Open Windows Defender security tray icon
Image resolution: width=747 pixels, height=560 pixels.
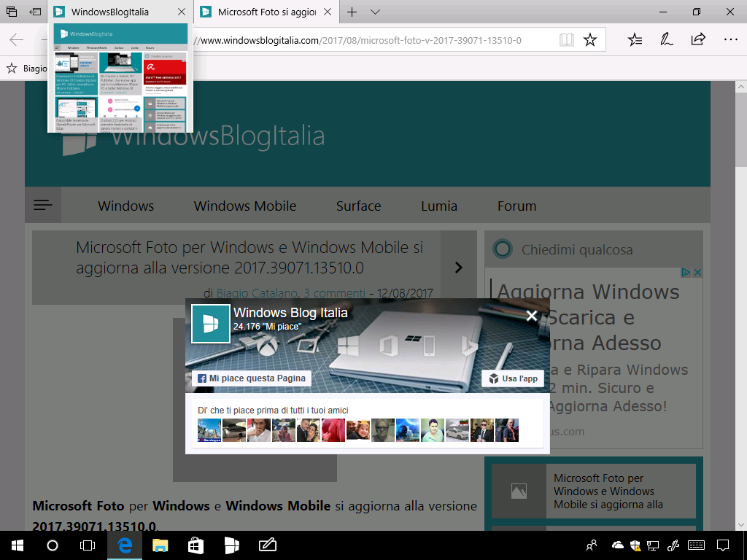pyautogui.click(x=635, y=545)
